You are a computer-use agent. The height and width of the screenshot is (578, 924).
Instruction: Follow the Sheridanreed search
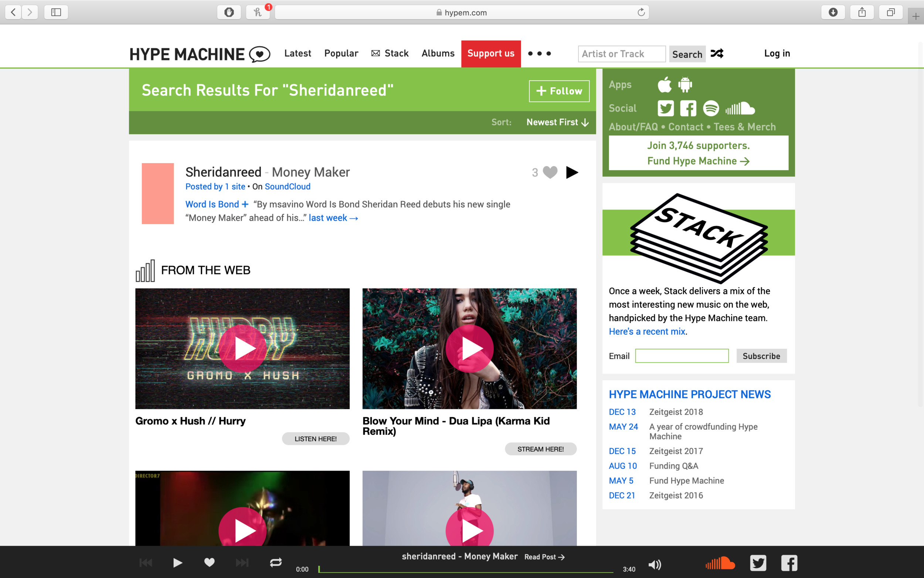(559, 91)
